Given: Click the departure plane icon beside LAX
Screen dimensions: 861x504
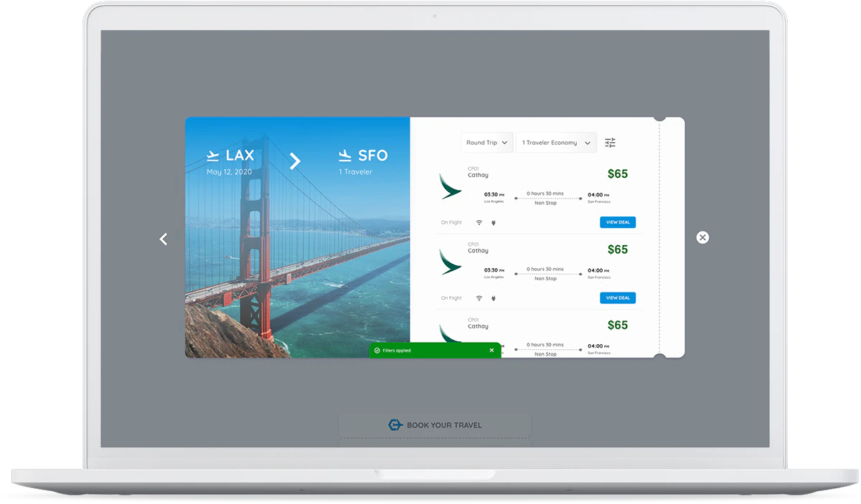Looking at the screenshot, I should 212,156.
